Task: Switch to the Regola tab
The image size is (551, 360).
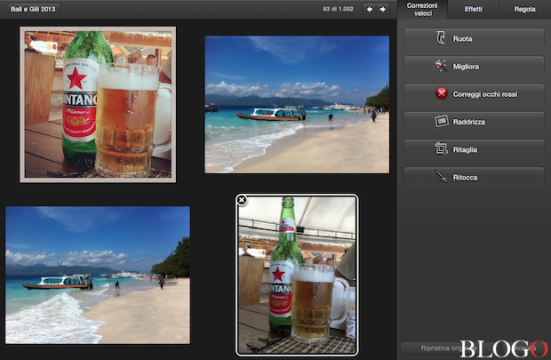Action: (x=525, y=9)
